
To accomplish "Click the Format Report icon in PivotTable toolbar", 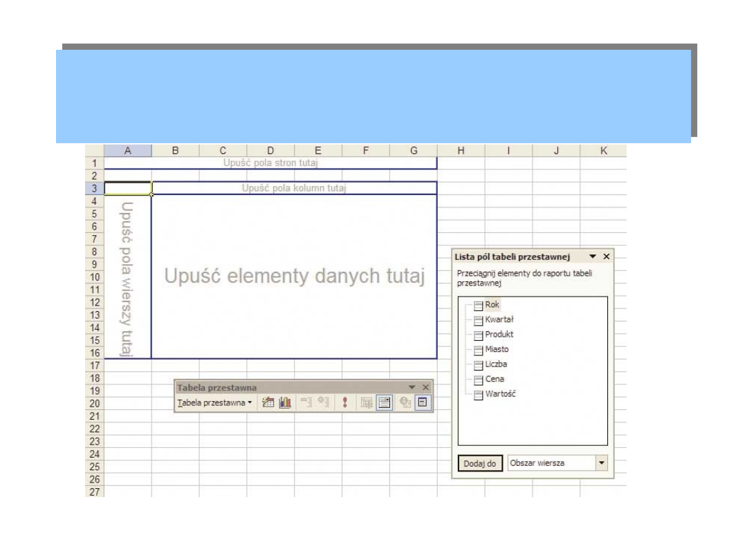I will click(268, 402).
